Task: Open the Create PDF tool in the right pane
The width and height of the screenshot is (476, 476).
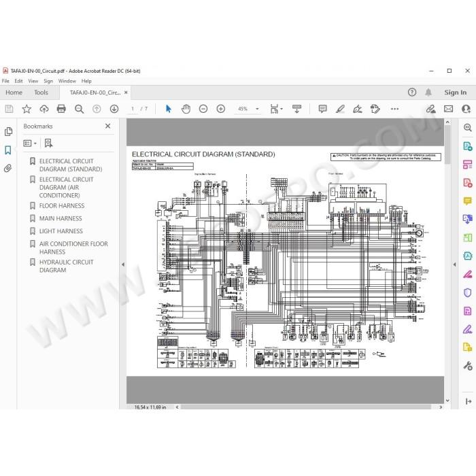Action: click(x=468, y=182)
